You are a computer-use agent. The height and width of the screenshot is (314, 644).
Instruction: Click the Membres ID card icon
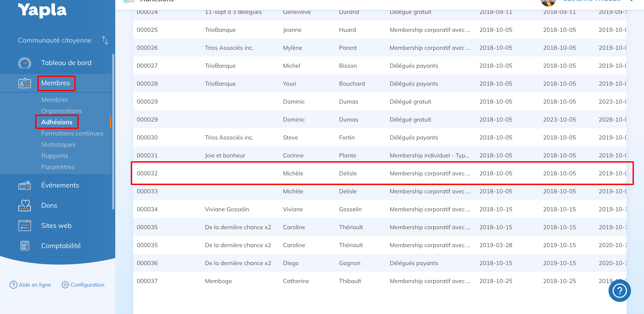[24, 83]
